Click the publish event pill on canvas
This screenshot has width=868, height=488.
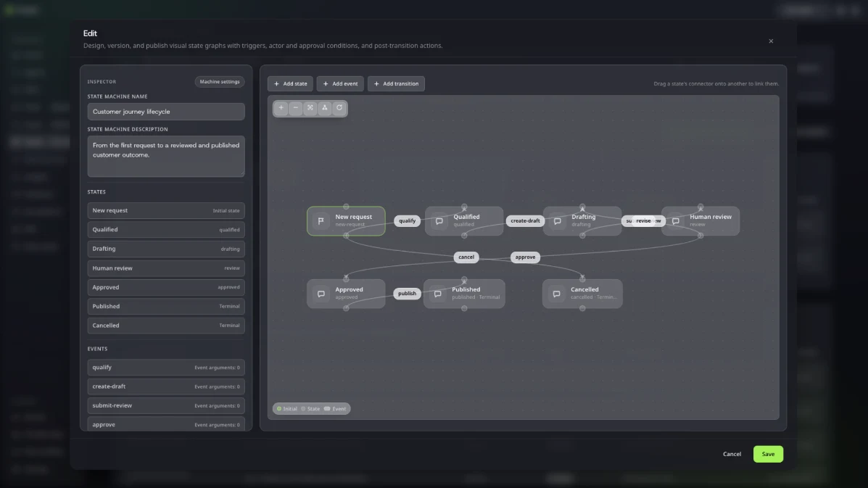(x=407, y=294)
